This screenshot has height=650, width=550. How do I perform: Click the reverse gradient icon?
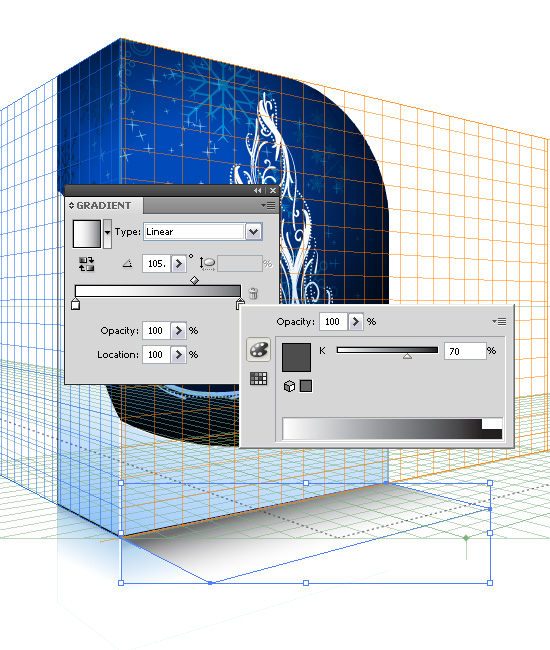(x=86, y=264)
